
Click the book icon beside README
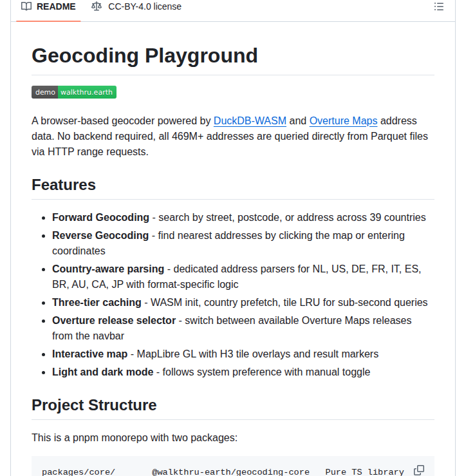(x=26, y=6)
